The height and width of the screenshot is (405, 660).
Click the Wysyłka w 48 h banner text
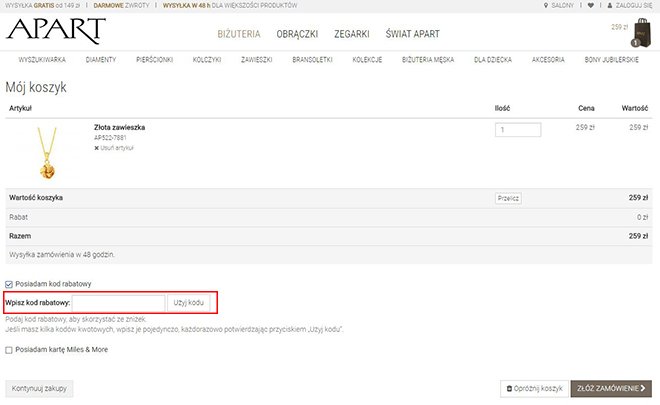click(x=230, y=5)
